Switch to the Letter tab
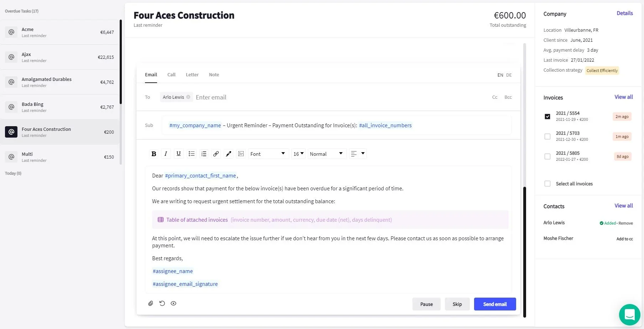 (x=192, y=74)
